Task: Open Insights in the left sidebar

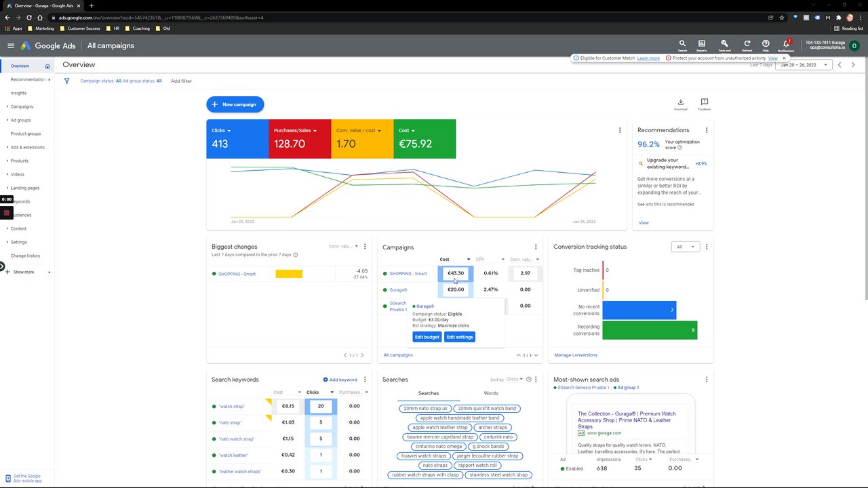Action: (x=18, y=93)
